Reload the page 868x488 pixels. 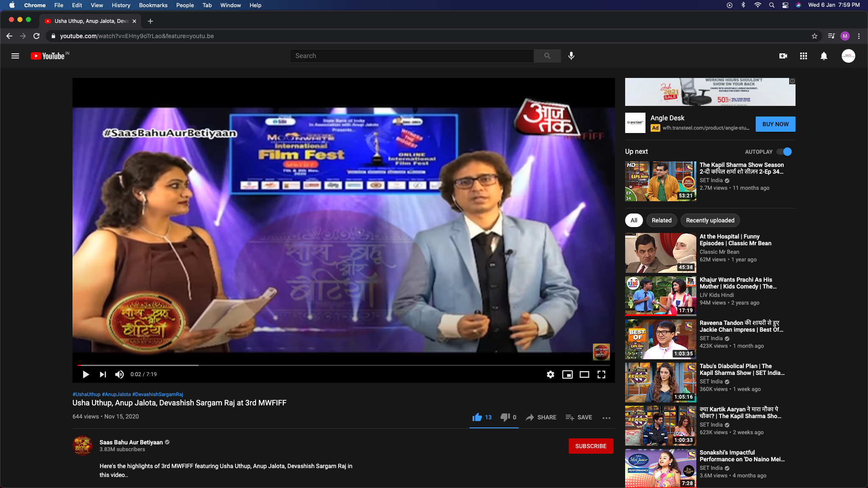(x=36, y=36)
